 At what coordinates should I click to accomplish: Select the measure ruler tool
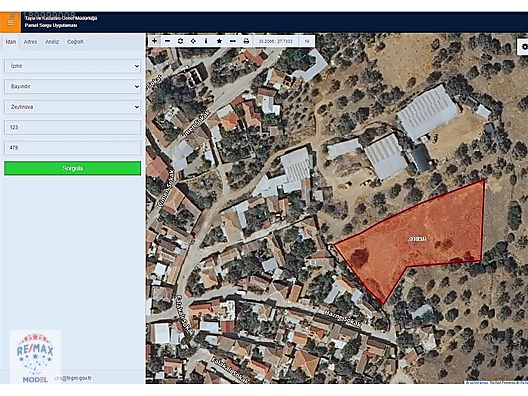point(233,41)
